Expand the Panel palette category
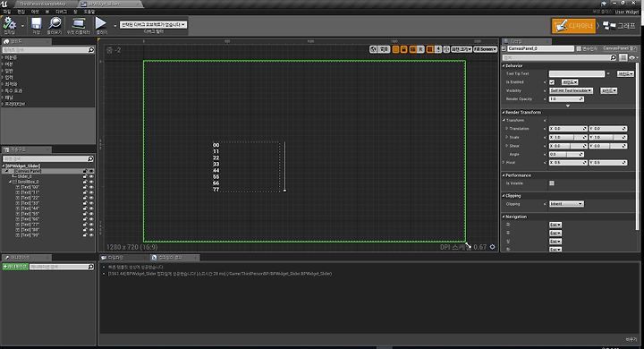644x349 pixels. [3, 98]
